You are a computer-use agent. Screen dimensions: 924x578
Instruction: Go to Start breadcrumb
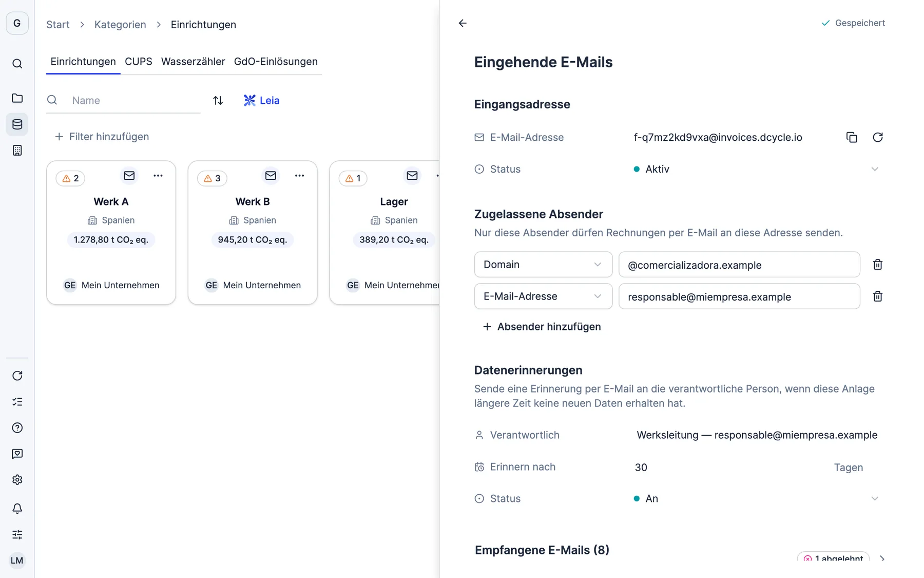coord(58,25)
